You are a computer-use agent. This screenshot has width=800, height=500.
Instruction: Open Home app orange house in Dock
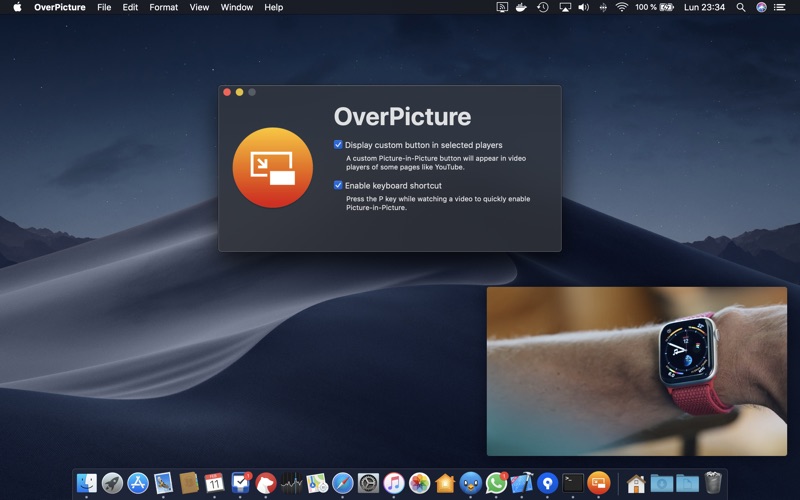pos(445,483)
